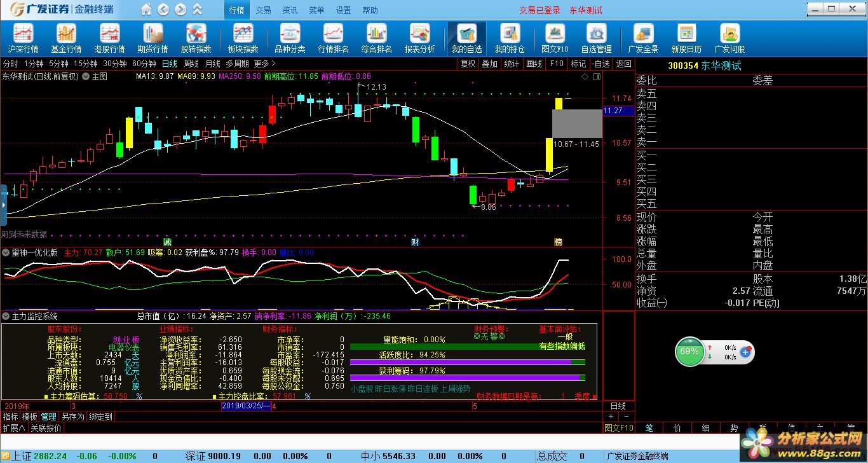Open the 交易 main tab
This screenshot has width=868, height=463.
pos(264,10)
